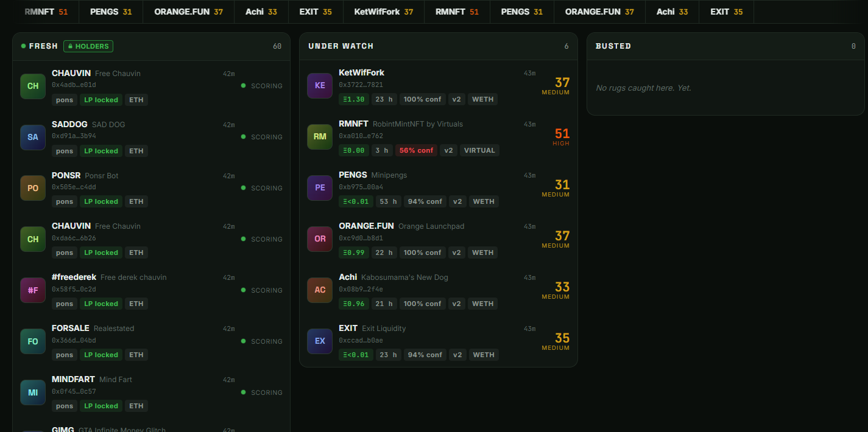This screenshot has height=432, width=868.
Task: Click the 51 HIGH score of RMNFT
Action: coord(561,137)
